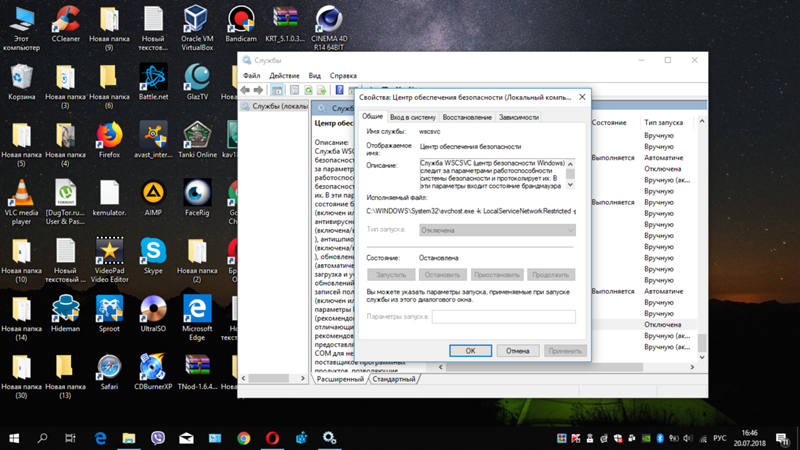
Task: Switch to the Вход в систему tab
Action: click(x=412, y=117)
